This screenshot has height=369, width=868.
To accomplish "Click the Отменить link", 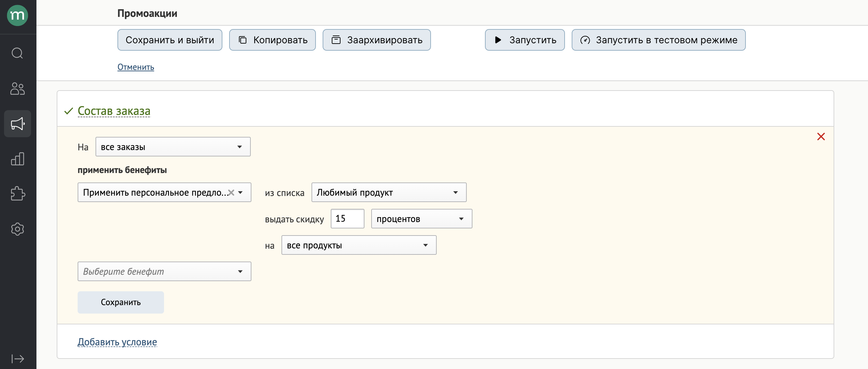I will point(136,67).
